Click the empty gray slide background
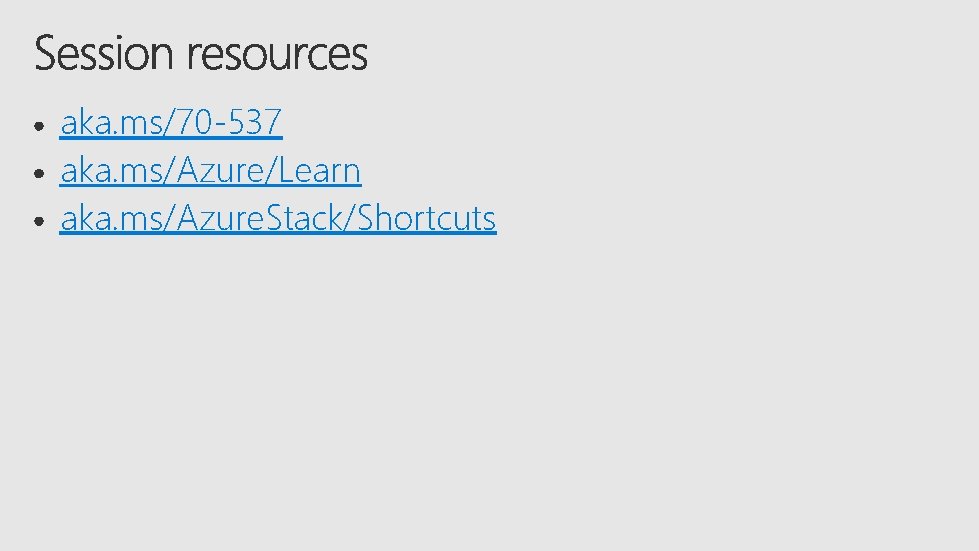This screenshot has height=551, width=979. (624, 374)
